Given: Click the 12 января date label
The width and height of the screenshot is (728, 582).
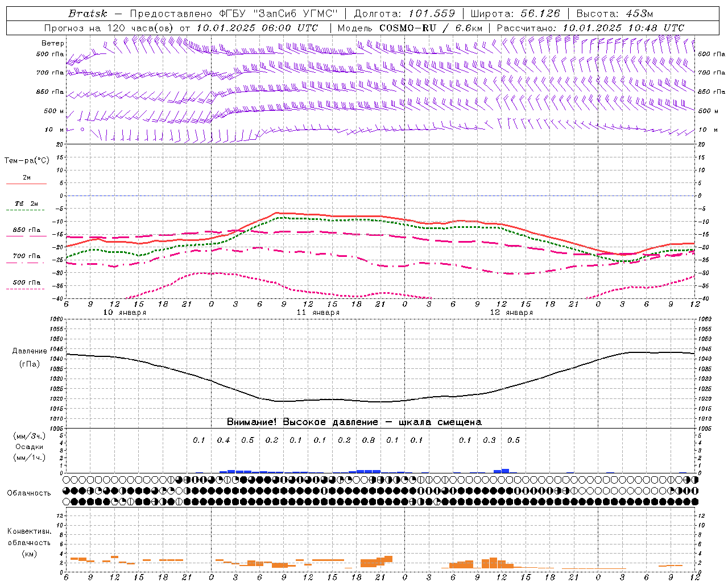Looking at the screenshot, I should (x=511, y=313).
